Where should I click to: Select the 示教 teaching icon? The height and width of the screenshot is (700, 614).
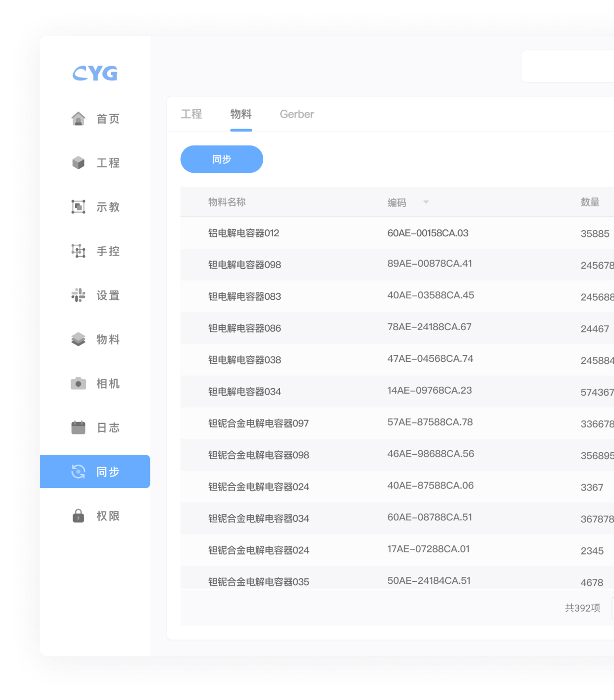coord(78,207)
